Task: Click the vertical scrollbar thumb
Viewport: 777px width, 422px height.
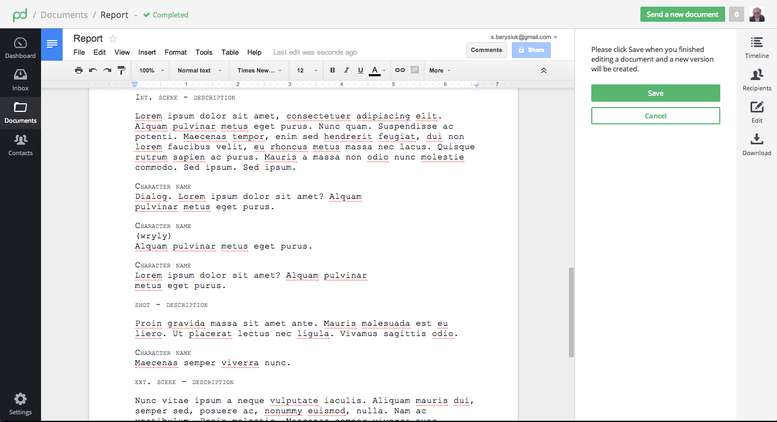Action: (571, 312)
